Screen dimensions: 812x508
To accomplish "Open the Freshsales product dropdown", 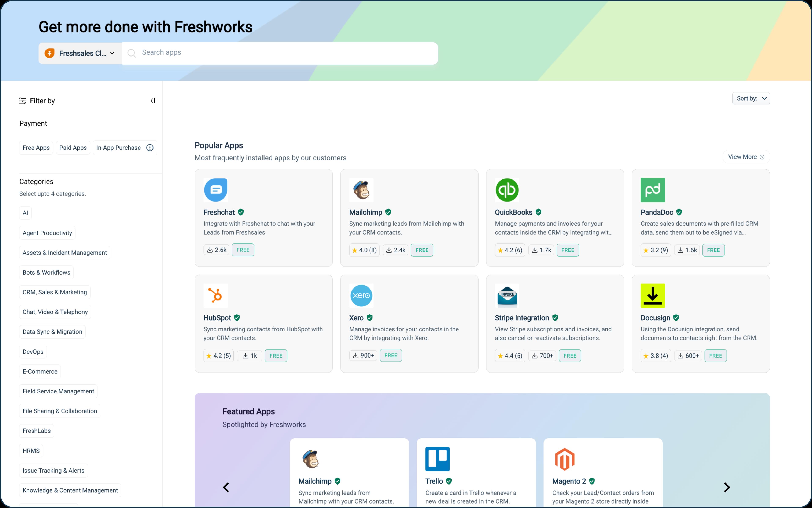I will pos(81,53).
